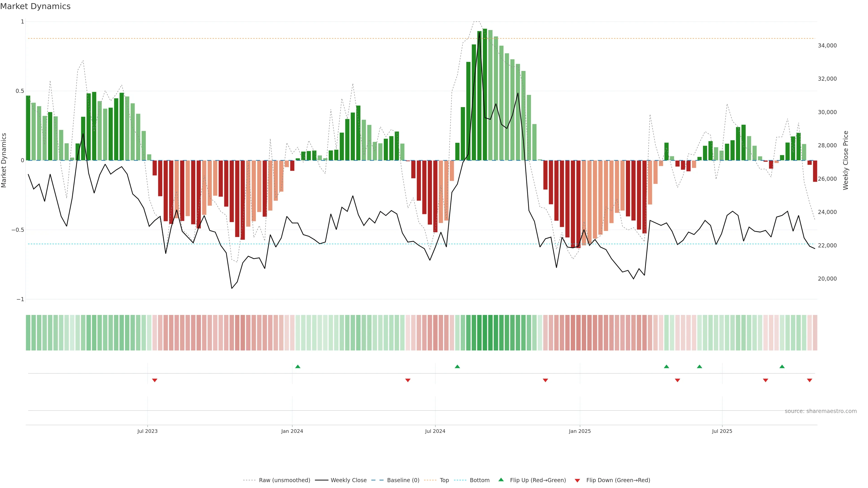Toggle the Top threshold legend entry
The image size is (868, 488).
click(444, 480)
